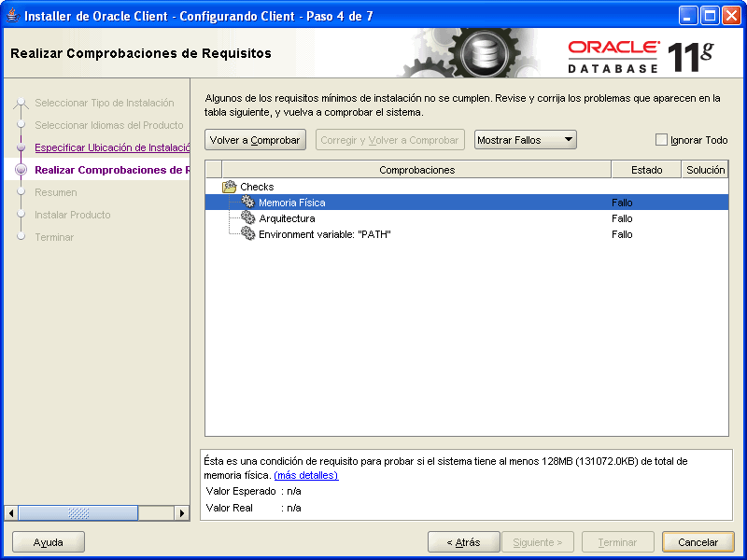Click the gear icon beside Memoria Física
Viewport: 747px width, 560px height.
click(247, 202)
